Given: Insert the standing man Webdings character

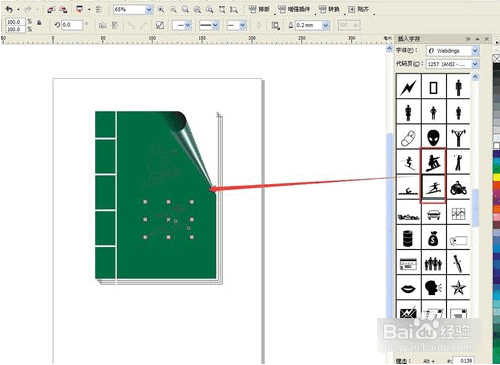Looking at the screenshot, I should 458,87.
